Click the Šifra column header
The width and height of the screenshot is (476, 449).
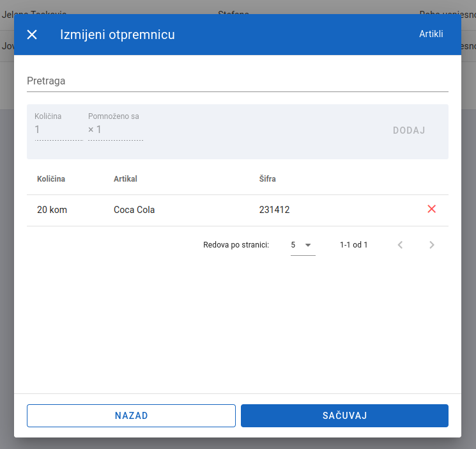(268, 179)
